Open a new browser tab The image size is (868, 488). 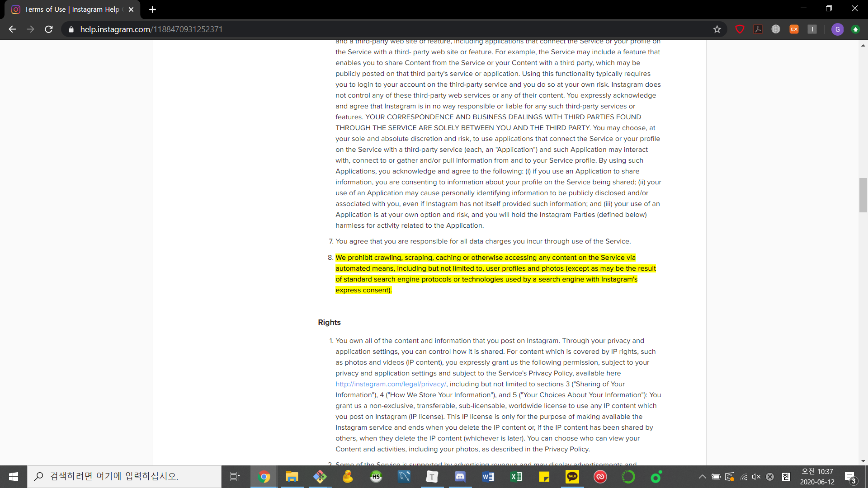152,9
